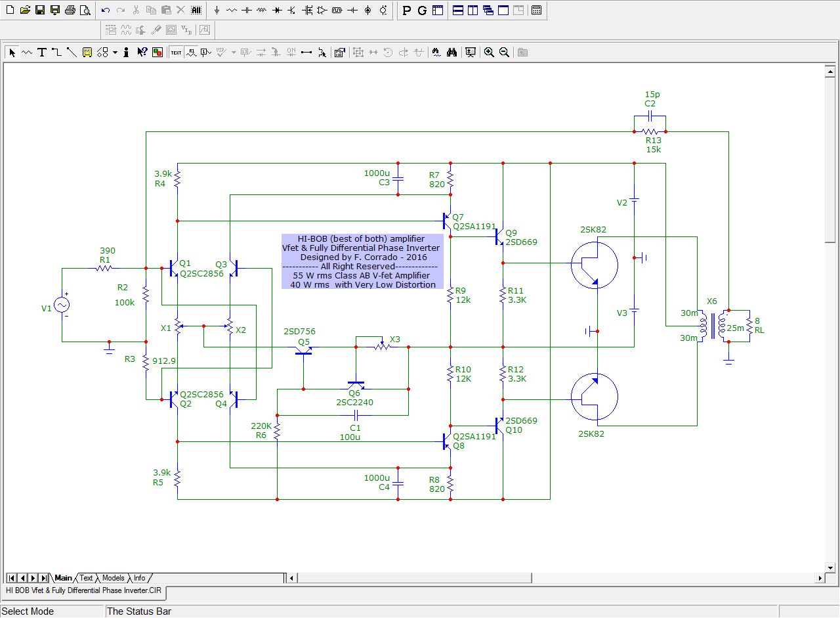Switch to the Models page tab
Image resolution: width=840 pixels, height=618 pixels.
[113, 578]
